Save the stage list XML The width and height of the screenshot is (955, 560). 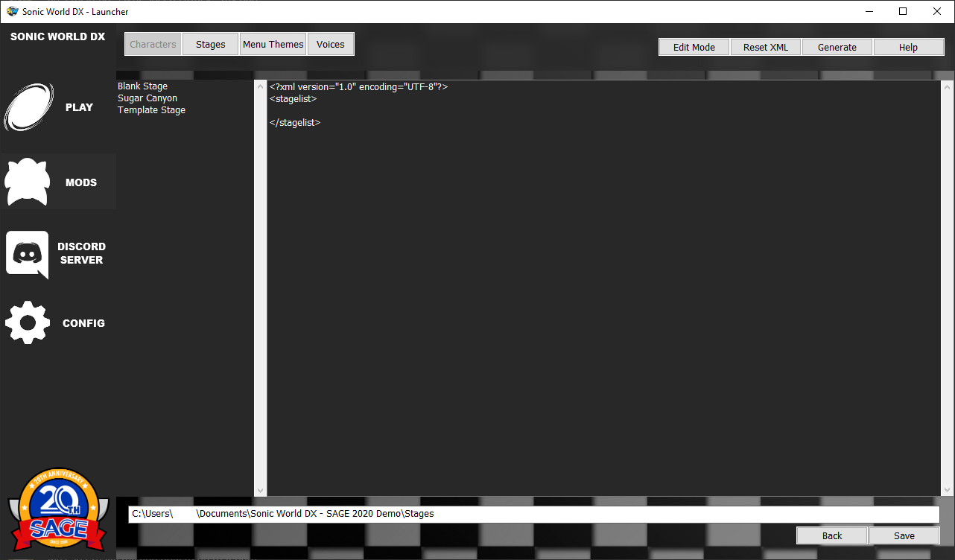click(x=904, y=535)
